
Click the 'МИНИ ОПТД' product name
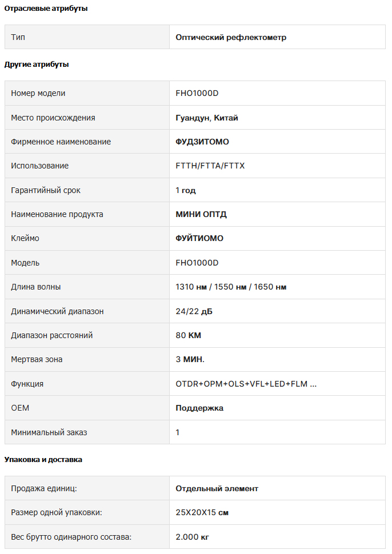(201, 214)
